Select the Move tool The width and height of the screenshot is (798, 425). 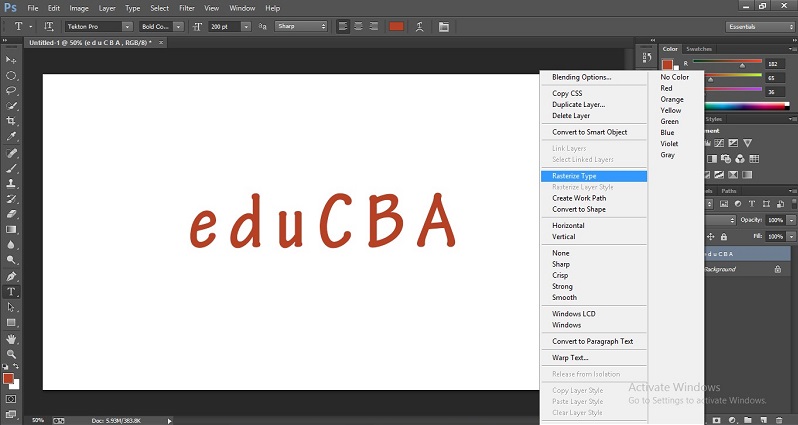[x=12, y=61]
